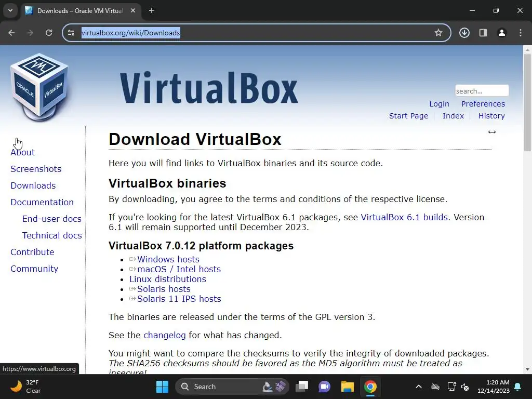
Task: Open Screenshots in the sidebar
Action: 36,169
